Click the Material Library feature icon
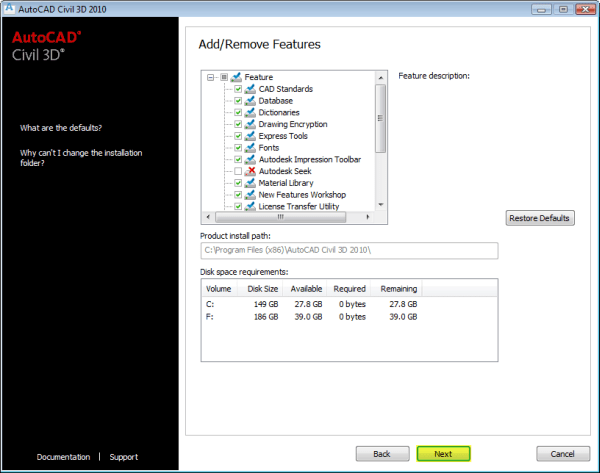This screenshot has width=600, height=473. pos(250,183)
